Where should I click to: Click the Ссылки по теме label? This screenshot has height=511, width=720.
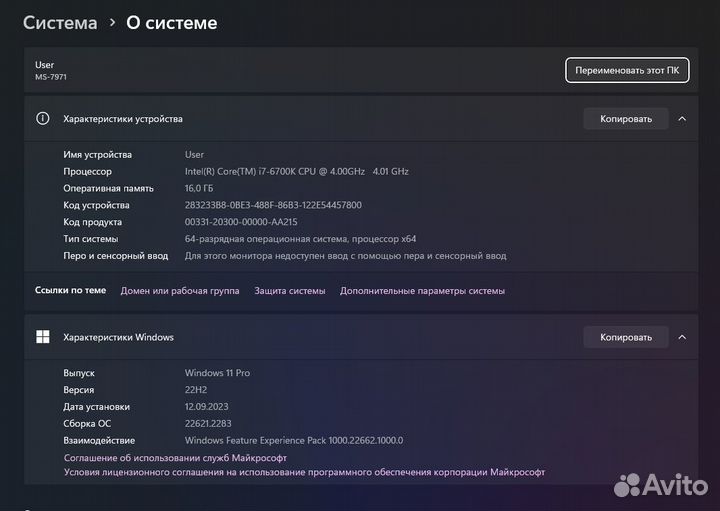pyautogui.click(x=71, y=290)
